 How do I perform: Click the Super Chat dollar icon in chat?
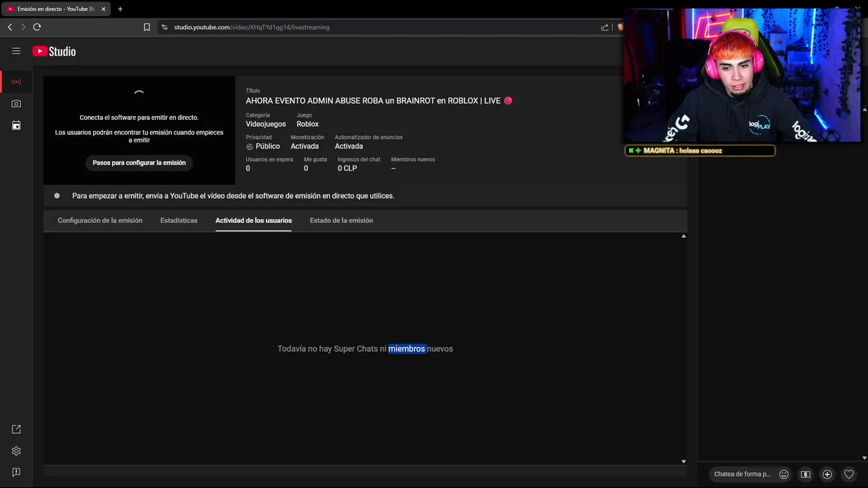tap(806, 474)
